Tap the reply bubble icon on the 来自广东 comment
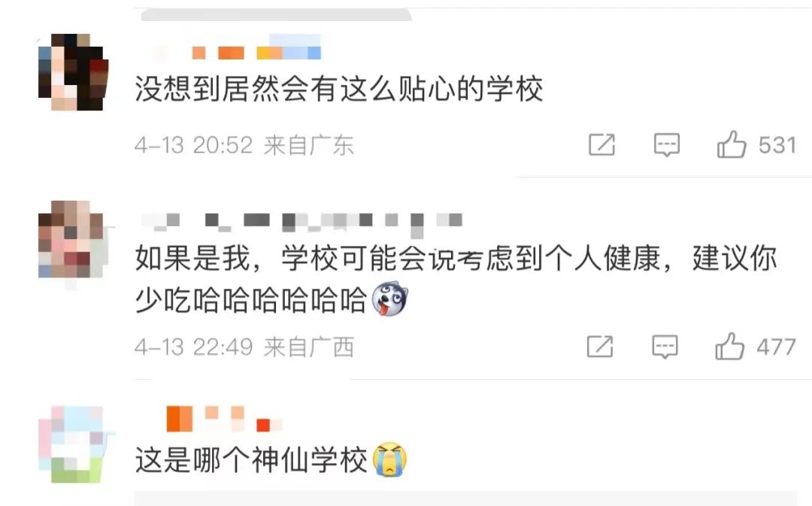Image resolution: width=812 pixels, height=506 pixels. click(x=666, y=145)
